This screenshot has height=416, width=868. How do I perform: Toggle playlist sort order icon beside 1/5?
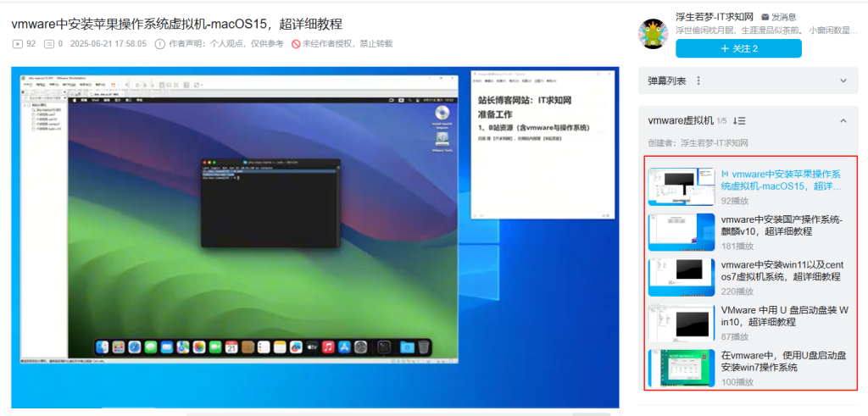point(739,120)
